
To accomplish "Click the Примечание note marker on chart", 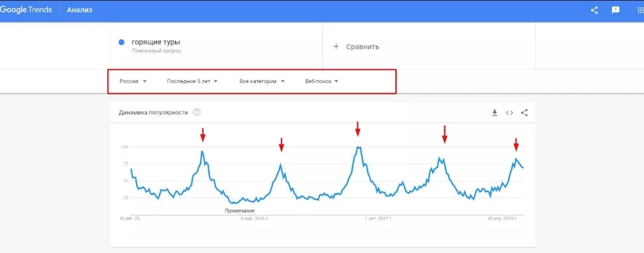I will 240,211.
